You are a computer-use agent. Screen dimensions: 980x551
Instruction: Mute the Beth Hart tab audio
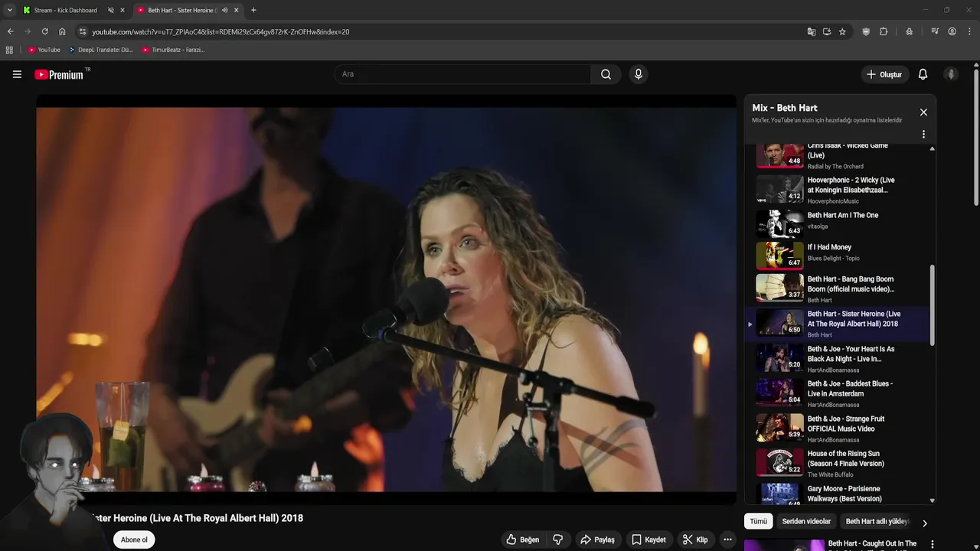click(x=224, y=10)
